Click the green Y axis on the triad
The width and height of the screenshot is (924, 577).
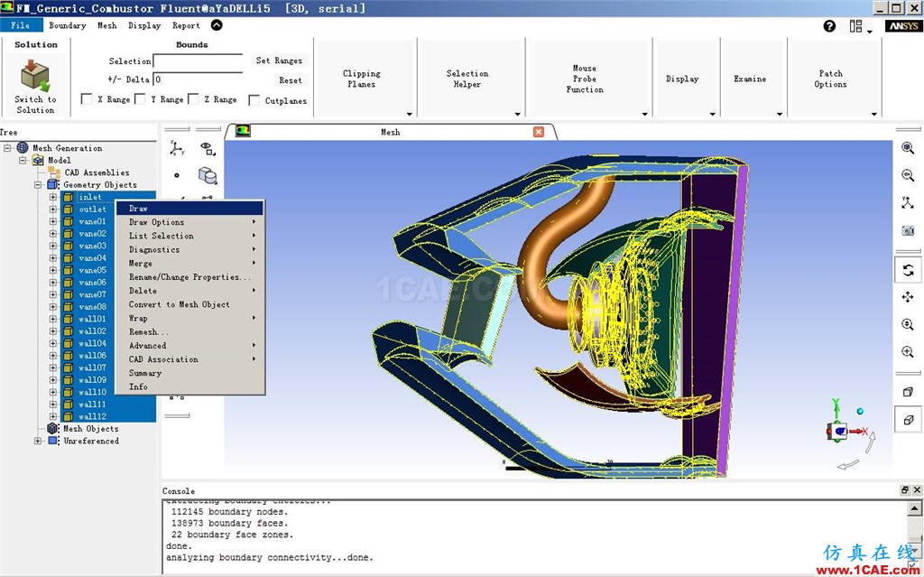tap(836, 409)
